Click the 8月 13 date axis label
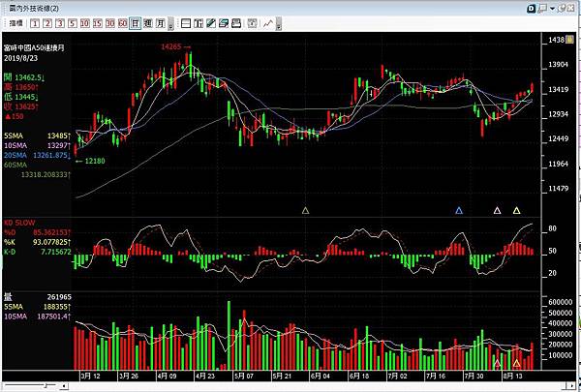This screenshot has width=581, height=392. pyautogui.click(x=512, y=377)
